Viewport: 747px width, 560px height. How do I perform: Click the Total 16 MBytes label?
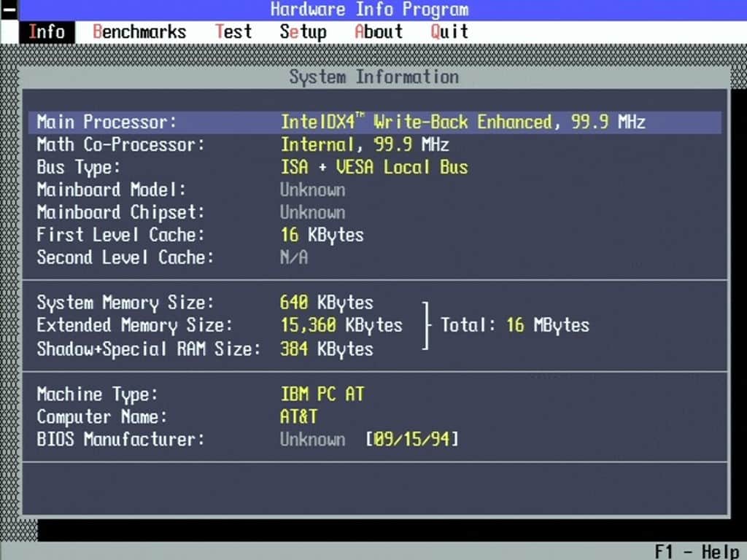coord(515,325)
